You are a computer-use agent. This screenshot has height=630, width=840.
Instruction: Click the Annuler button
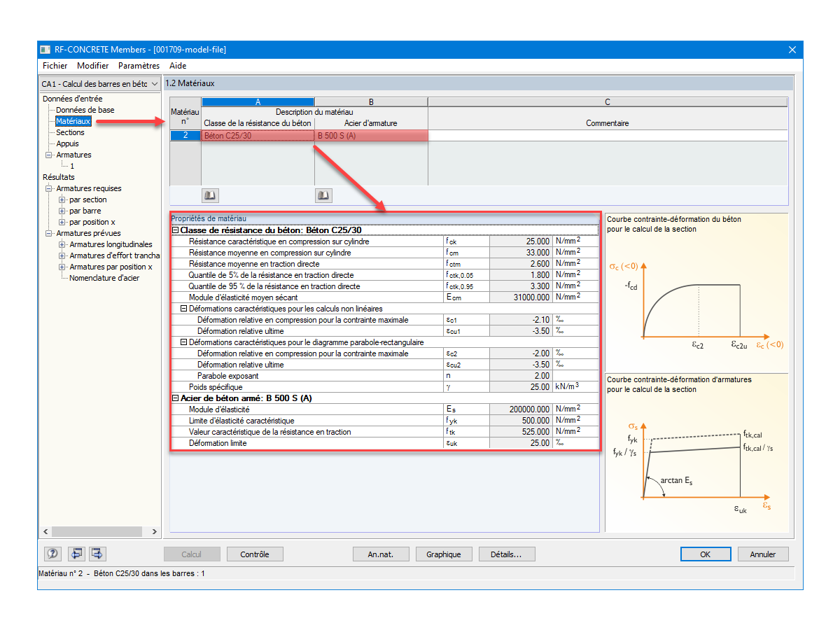coord(763,554)
